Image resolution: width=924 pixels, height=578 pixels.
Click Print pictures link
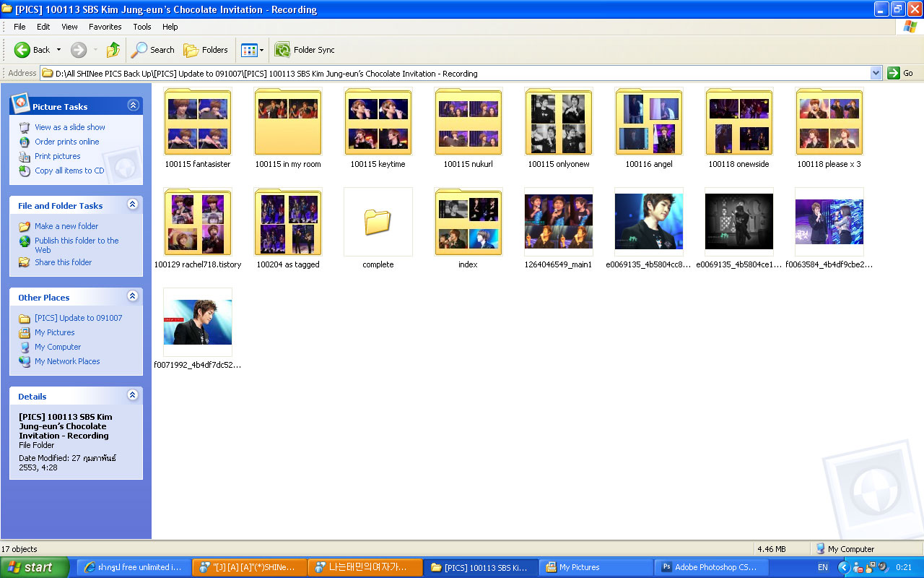tap(58, 156)
